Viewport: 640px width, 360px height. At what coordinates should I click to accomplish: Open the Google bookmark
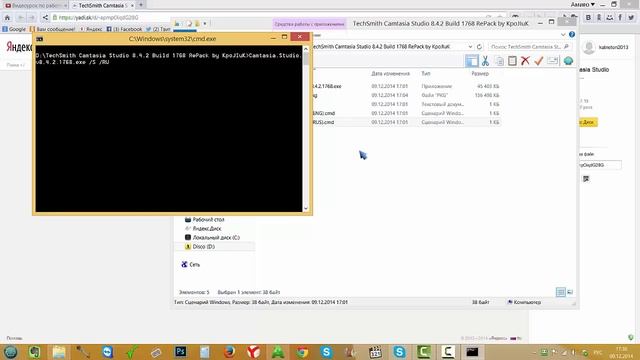tap(14, 29)
